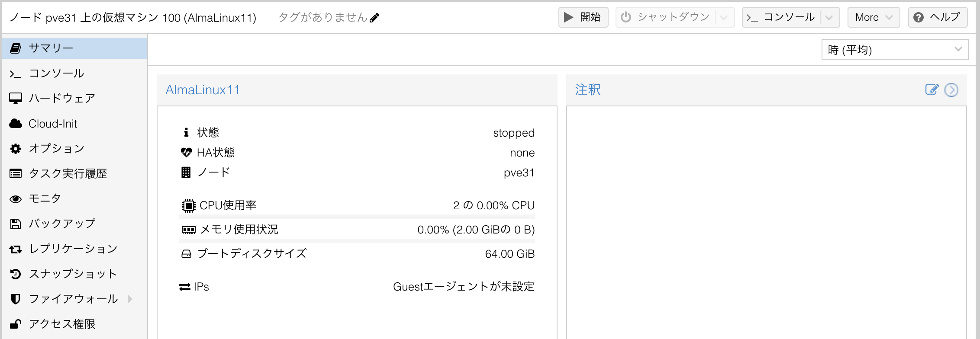Open the 時 (平均) timeframe combo box
The width and height of the screenshot is (980, 339).
pyautogui.click(x=895, y=50)
